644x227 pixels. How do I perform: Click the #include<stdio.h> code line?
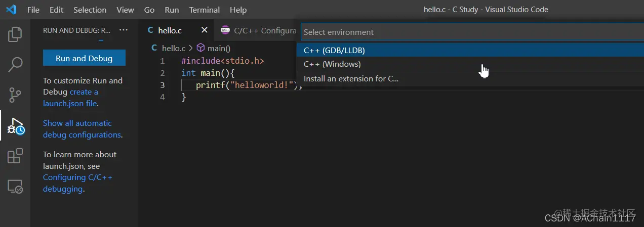point(223,61)
